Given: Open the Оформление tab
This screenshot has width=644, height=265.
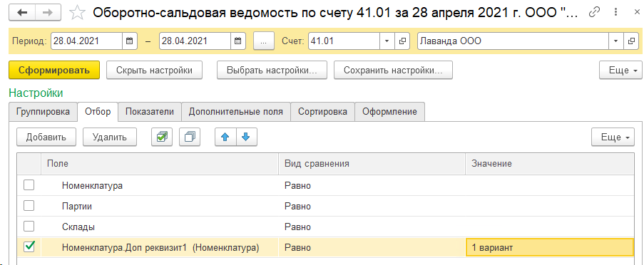Looking at the screenshot, I should click(389, 112).
